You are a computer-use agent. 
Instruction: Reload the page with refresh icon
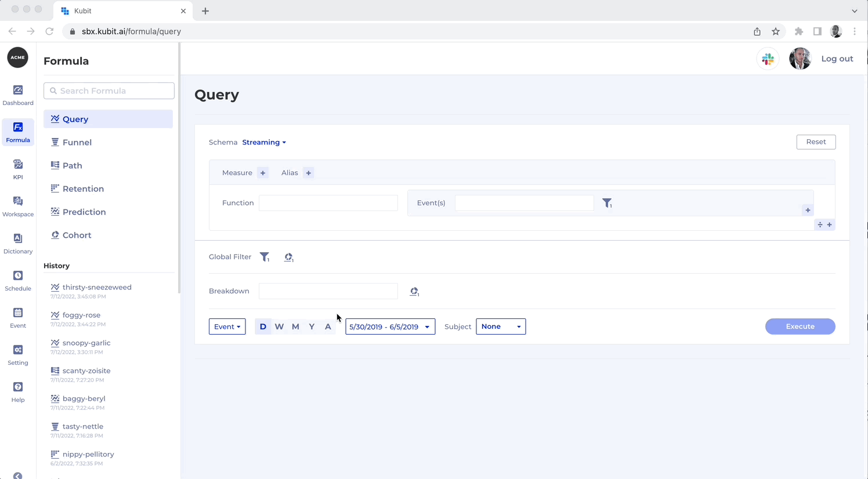[x=49, y=31]
